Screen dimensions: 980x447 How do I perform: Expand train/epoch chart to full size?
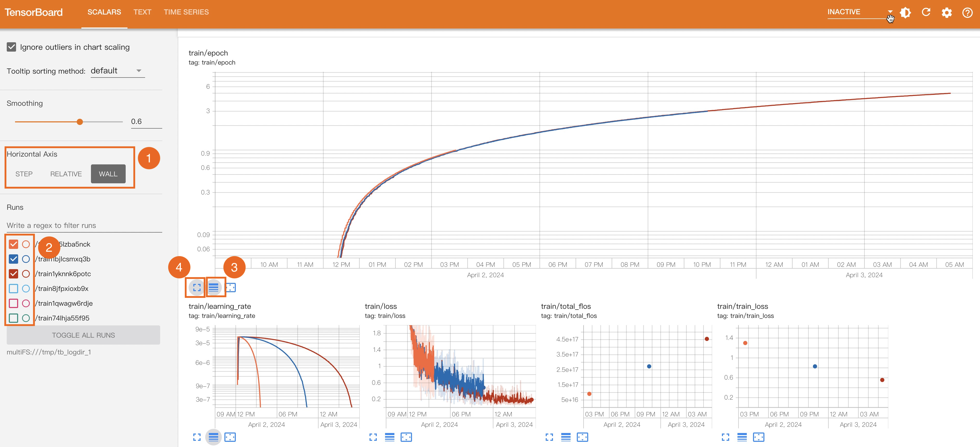point(197,287)
